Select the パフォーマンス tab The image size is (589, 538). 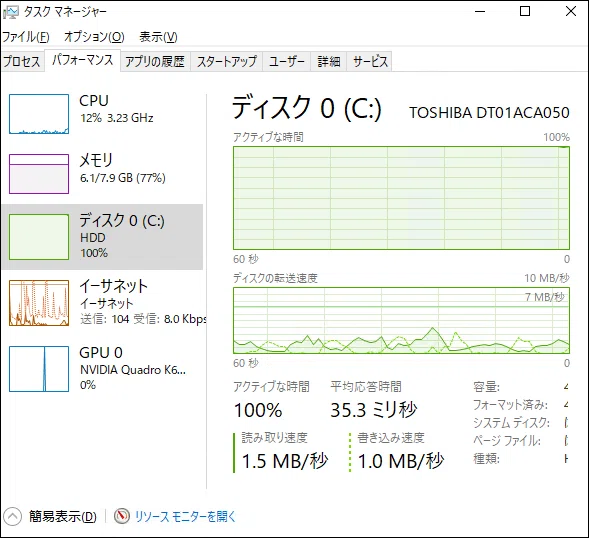coord(82,60)
